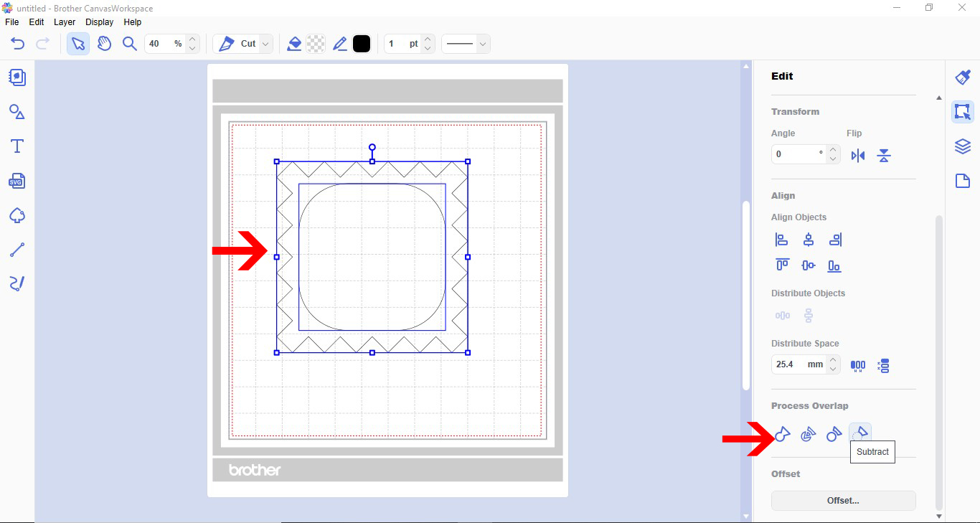Screen dimensions: 980x523
Task: Click the distribute space vertically icon
Action: (884, 365)
